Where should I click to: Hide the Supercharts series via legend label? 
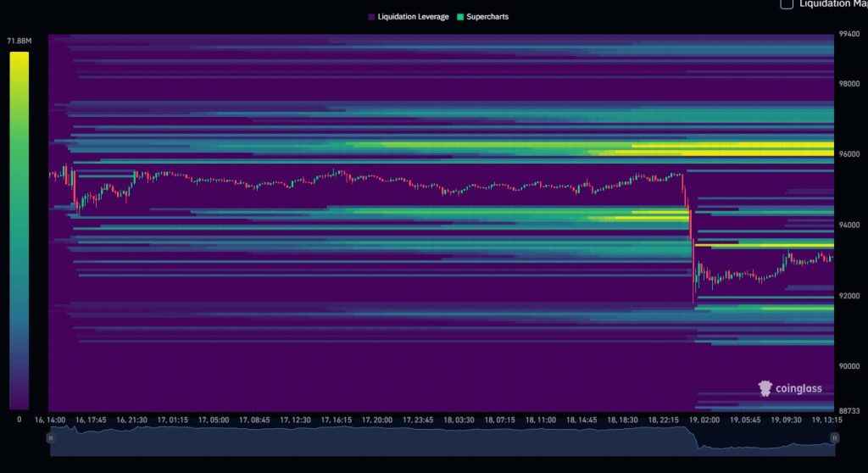[487, 17]
